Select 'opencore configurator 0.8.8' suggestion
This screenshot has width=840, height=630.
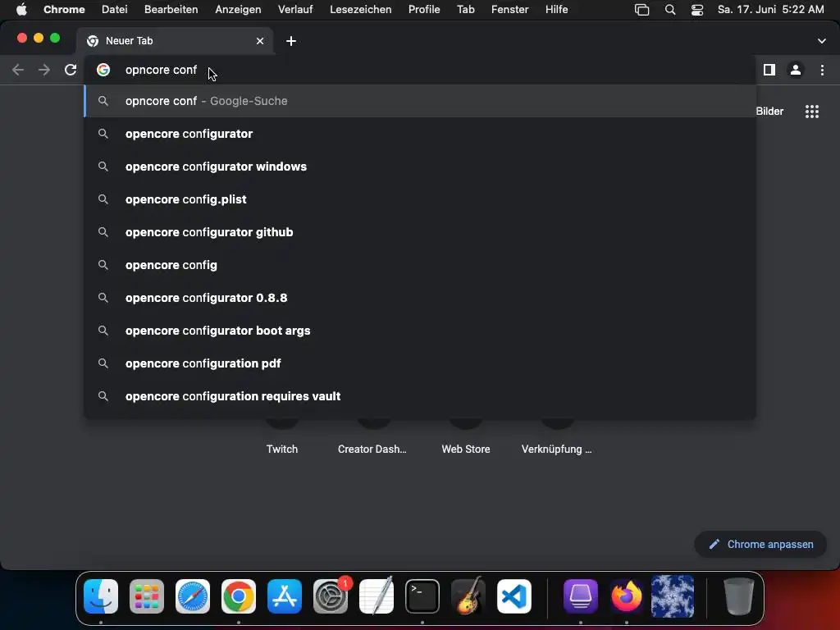click(420, 298)
